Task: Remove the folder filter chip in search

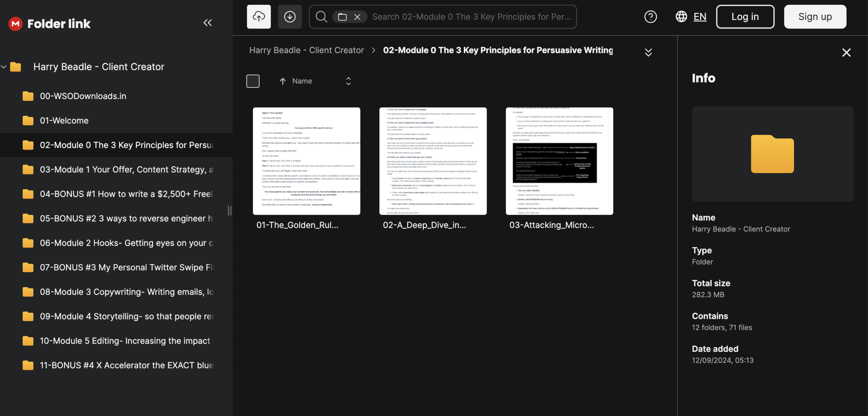Action: pos(357,17)
